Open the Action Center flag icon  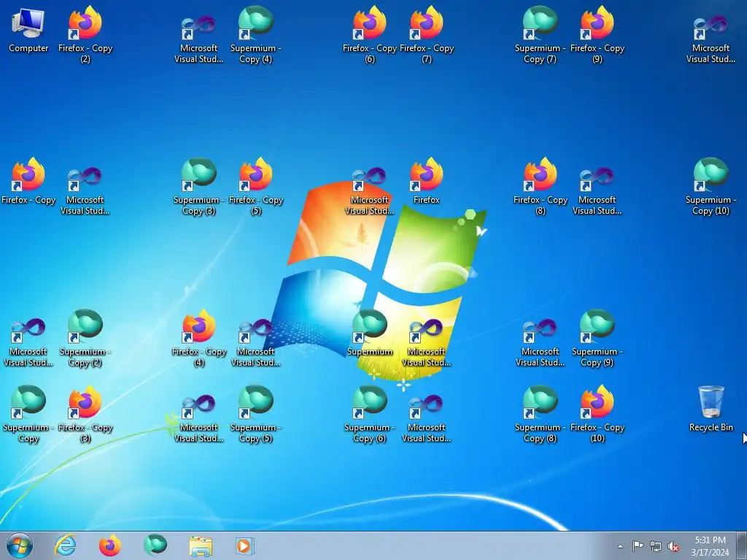tap(638, 546)
